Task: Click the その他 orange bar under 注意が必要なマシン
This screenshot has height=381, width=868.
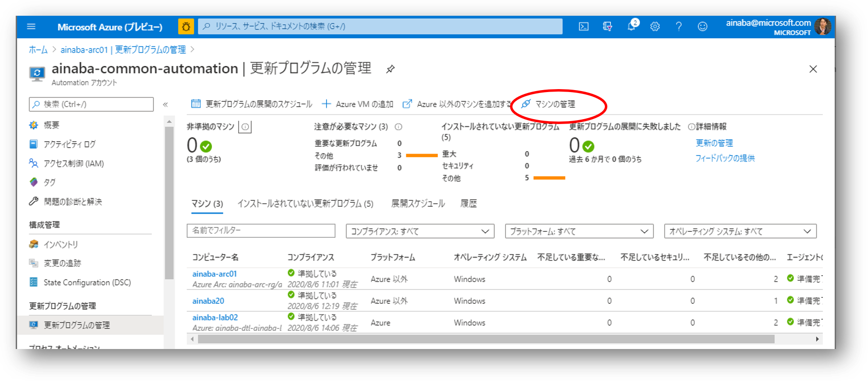Action: [x=422, y=156]
